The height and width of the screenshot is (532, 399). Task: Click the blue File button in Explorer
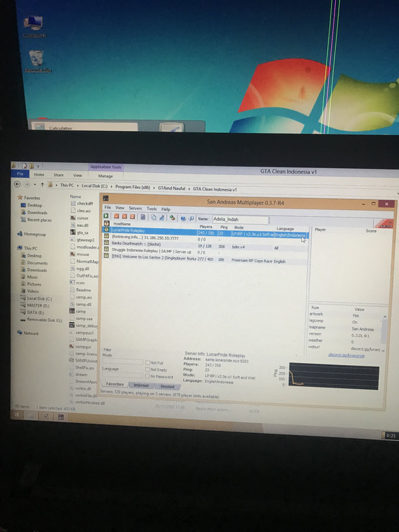pos(20,174)
